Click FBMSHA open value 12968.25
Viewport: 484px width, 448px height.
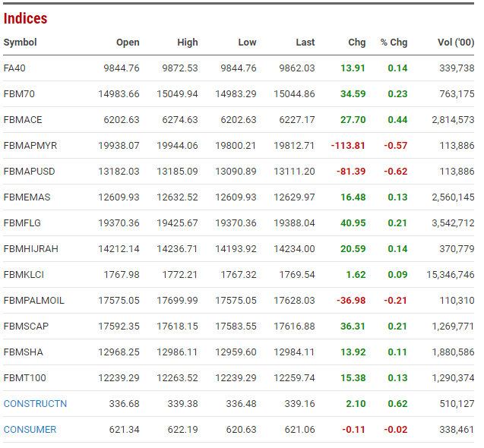[x=119, y=352]
